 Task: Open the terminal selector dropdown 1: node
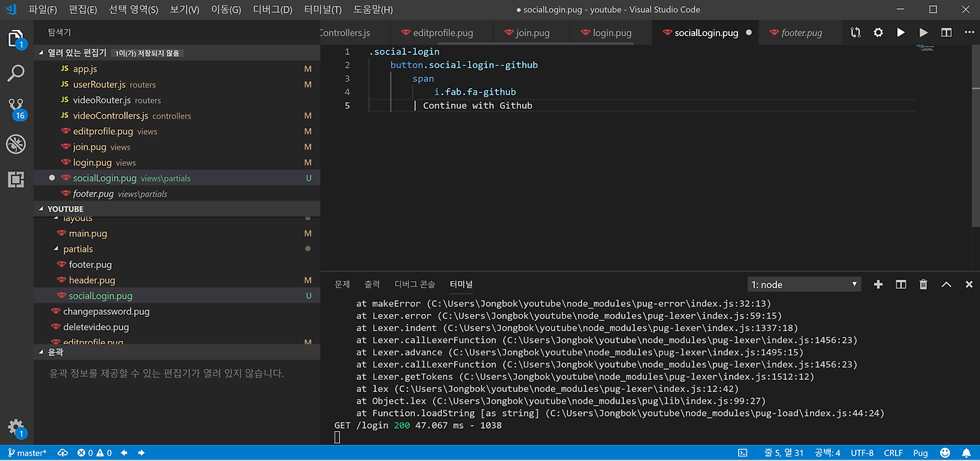click(804, 284)
